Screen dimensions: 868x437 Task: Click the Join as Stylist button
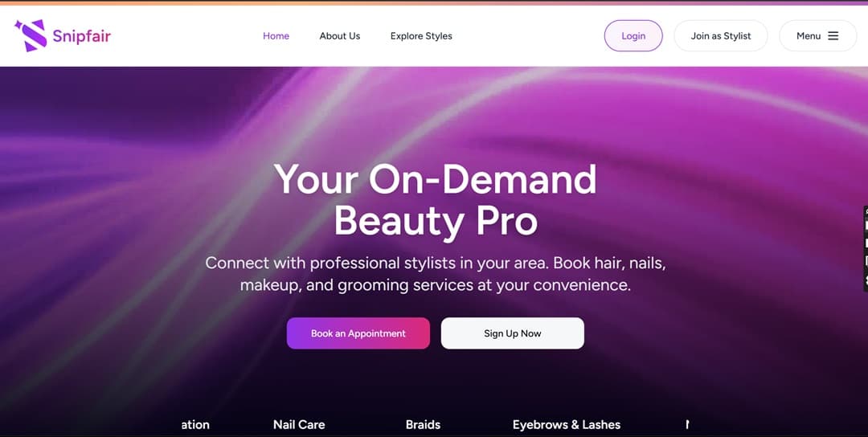(x=720, y=36)
